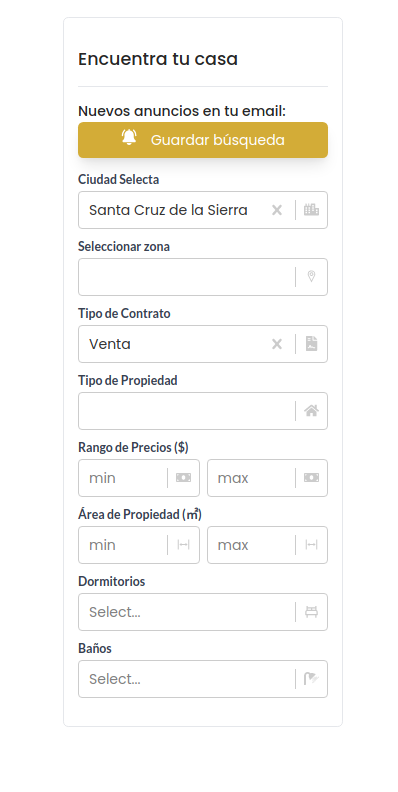Click the money icon in minimum price field
The height and width of the screenshot is (792, 398).
coord(183,478)
